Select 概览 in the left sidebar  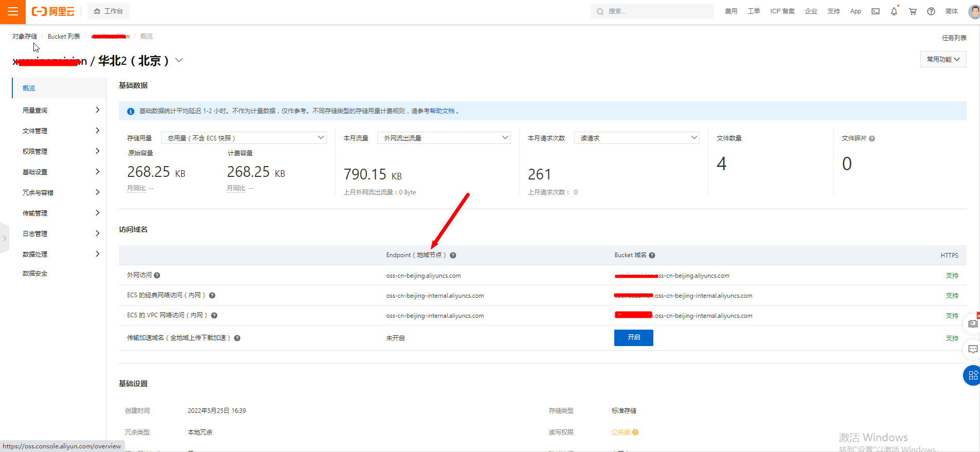pos(29,88)
